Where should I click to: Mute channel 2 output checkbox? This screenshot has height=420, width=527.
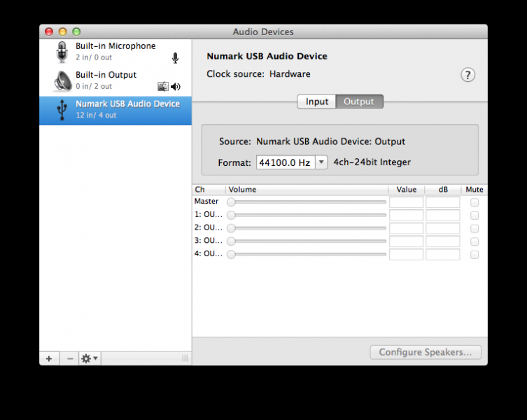475,228
